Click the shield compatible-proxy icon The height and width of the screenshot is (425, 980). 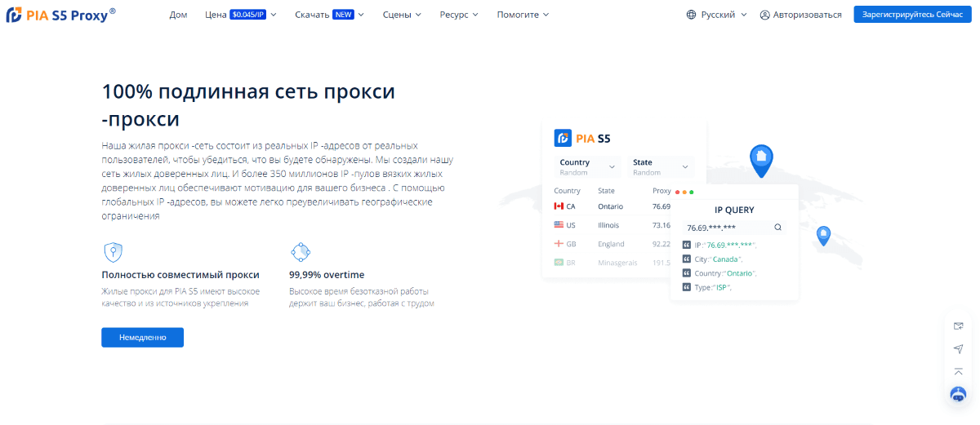[x=113, y=251]
